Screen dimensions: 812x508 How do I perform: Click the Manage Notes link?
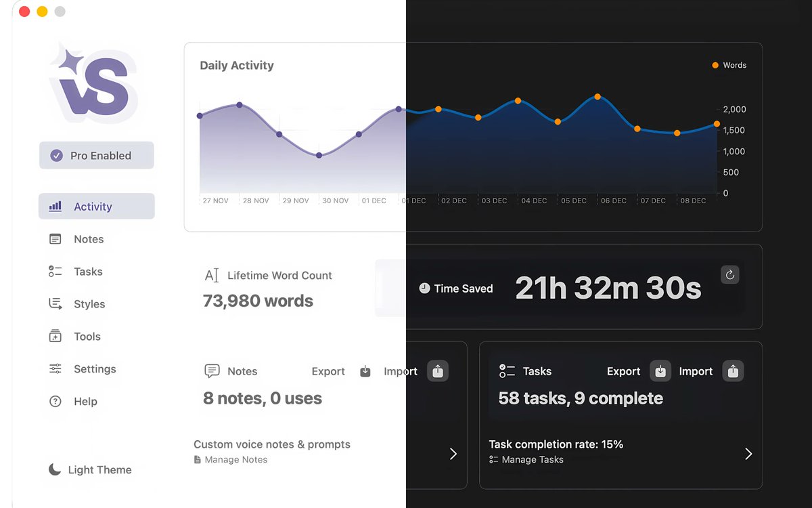click(237, 459)
